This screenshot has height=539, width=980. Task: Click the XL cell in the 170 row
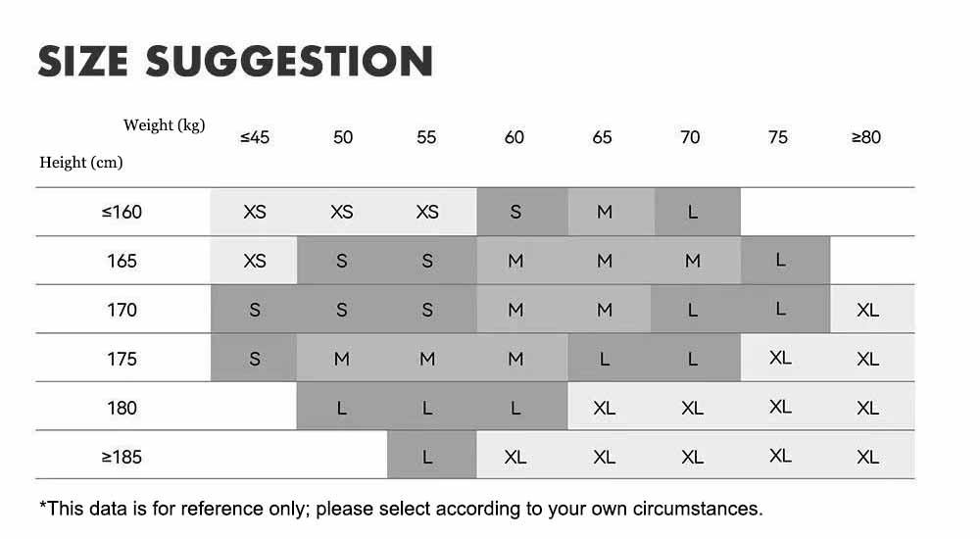(867, 310)
